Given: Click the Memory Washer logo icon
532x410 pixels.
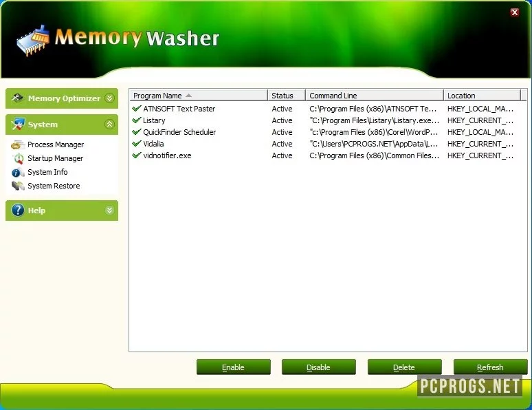Looking at the screenshot, I should pos(33,41).
